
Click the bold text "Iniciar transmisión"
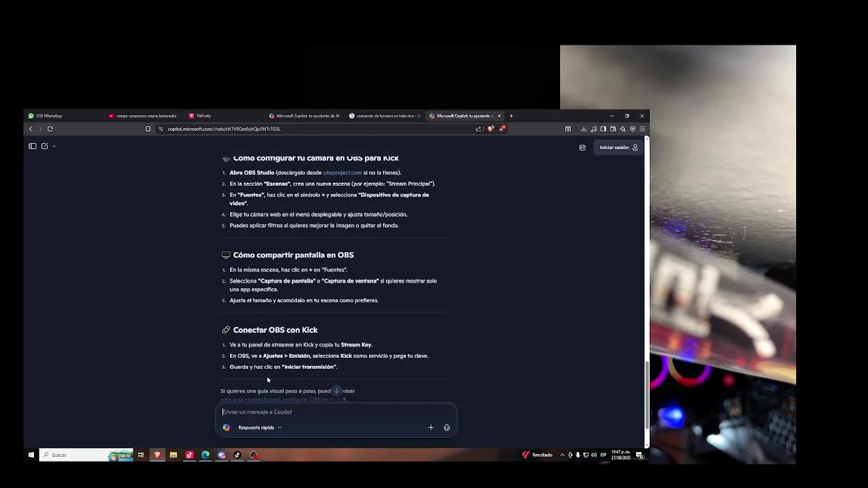tap(309, 367)
